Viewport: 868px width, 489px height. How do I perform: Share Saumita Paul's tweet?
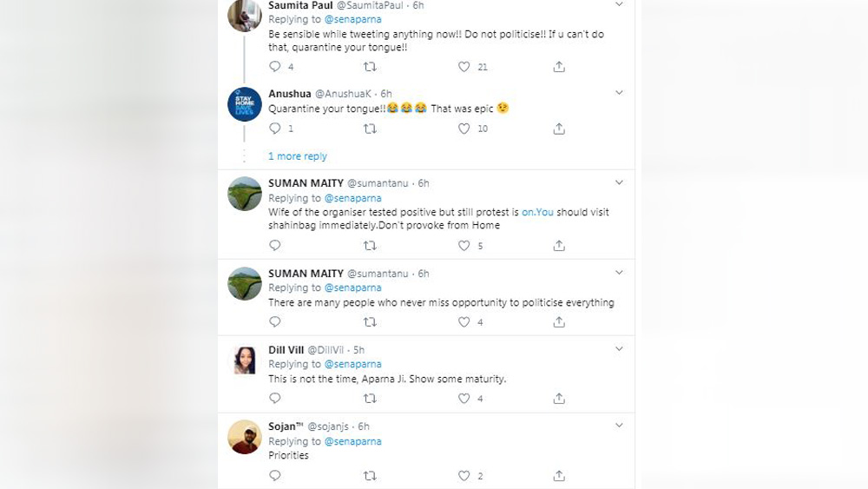click(559, 67)
